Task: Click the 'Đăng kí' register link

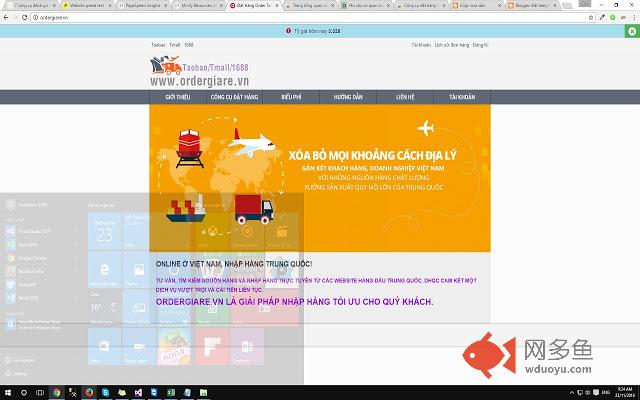Action: [x=480, y=45]
